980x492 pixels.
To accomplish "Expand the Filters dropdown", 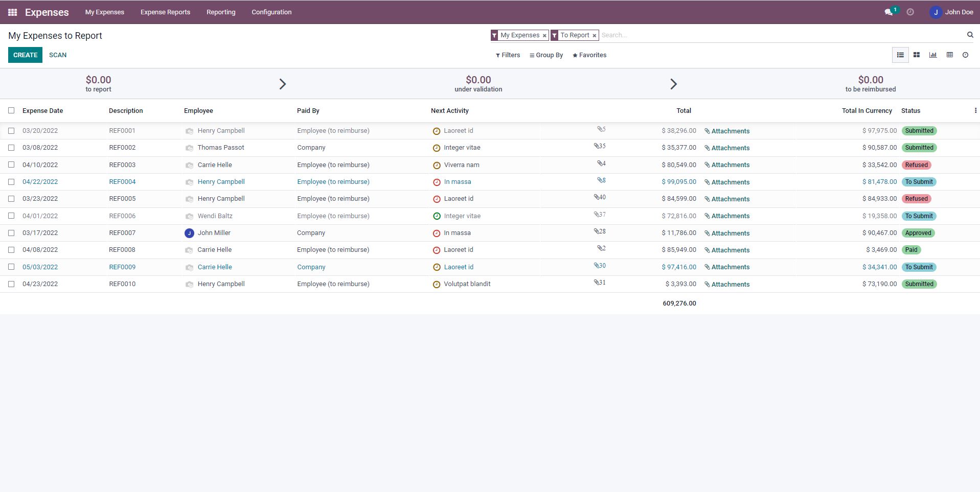I will pyautogui.click(x=508, y=55).
